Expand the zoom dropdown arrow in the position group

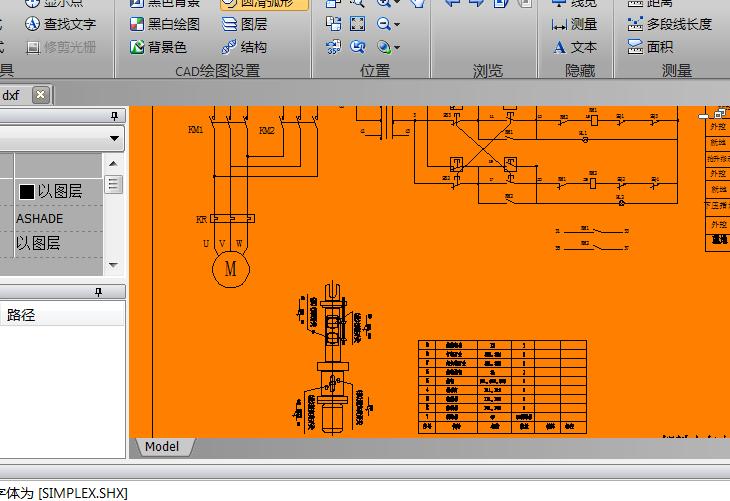[x=397, y=25]
